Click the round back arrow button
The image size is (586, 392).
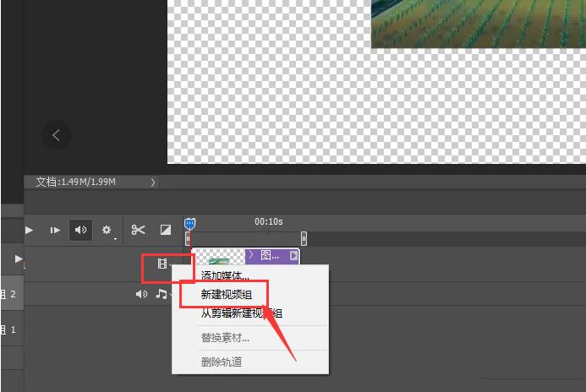pyautogui.click(x=56, y=135)
